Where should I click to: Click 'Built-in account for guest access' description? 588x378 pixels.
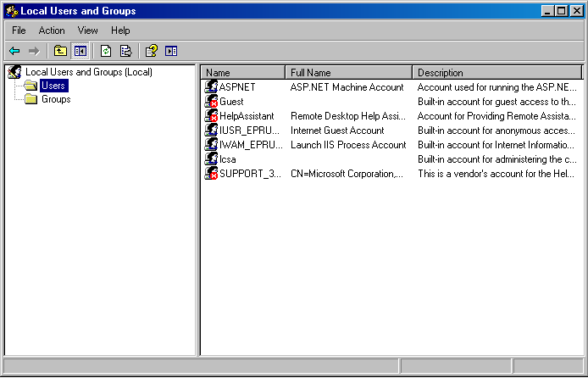(x=496, y=102)
